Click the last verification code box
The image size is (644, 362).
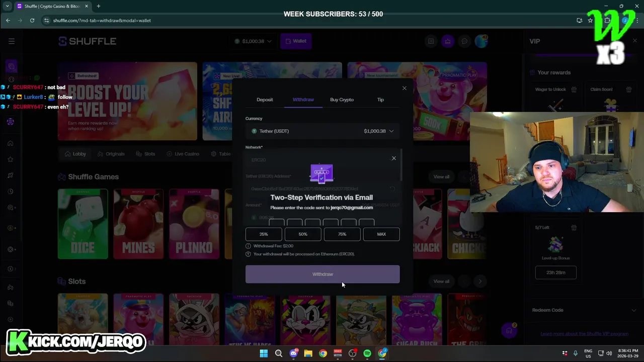pyautogui.click(x=367, y=223)
